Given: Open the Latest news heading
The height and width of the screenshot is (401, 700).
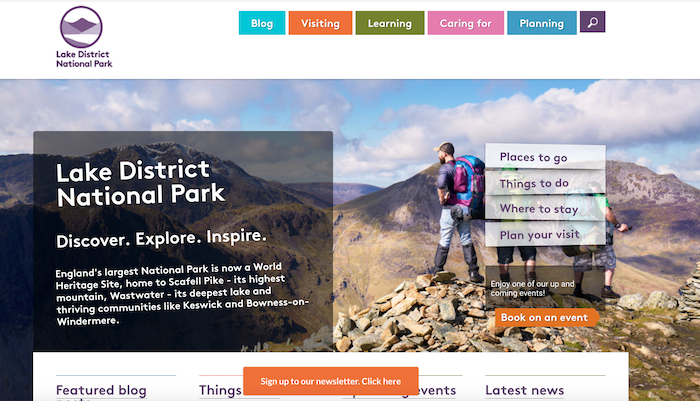Looking at the screenshot, I should (524, 390).
